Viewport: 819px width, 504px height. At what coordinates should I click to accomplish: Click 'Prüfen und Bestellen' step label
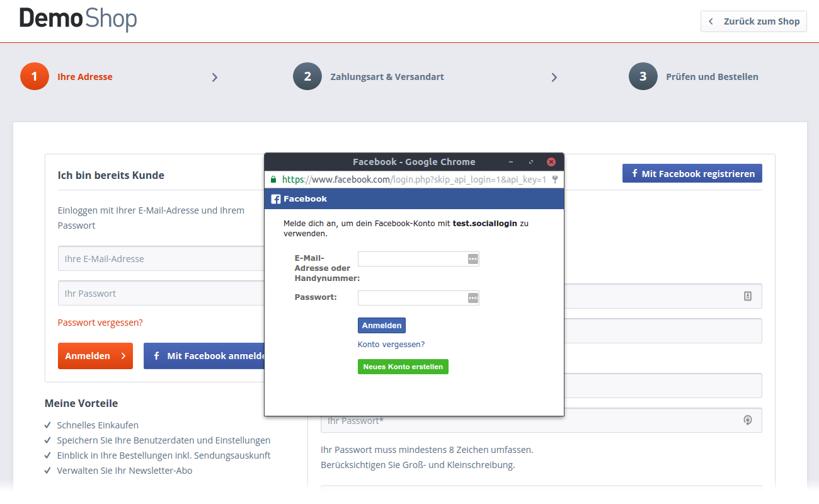point(712,77)
